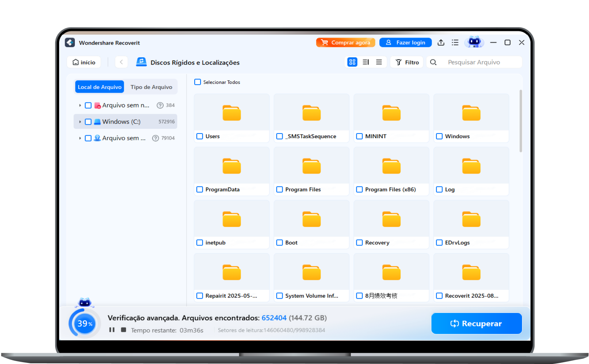Switch to detail list view icon

pyautogui.click(x=366, y=62)
